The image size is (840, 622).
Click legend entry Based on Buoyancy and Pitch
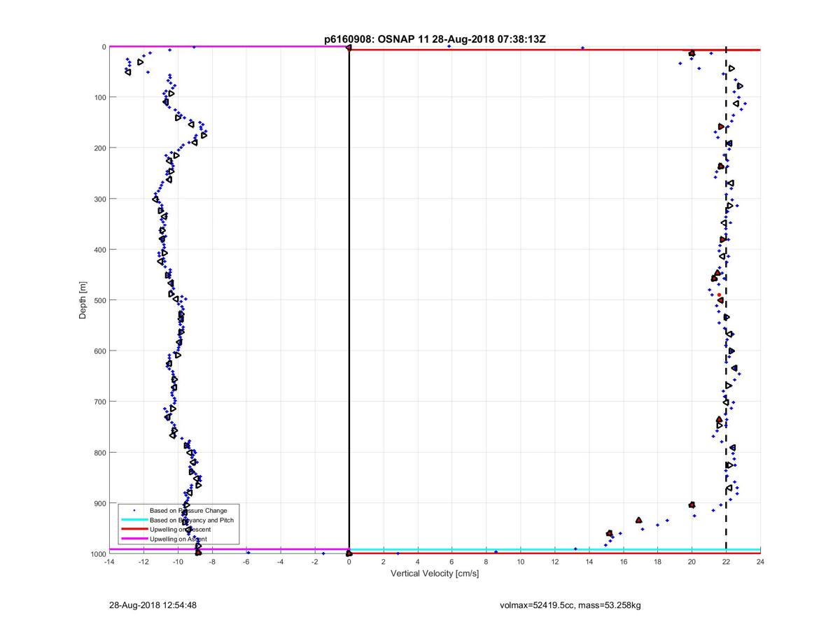[191, 520]
